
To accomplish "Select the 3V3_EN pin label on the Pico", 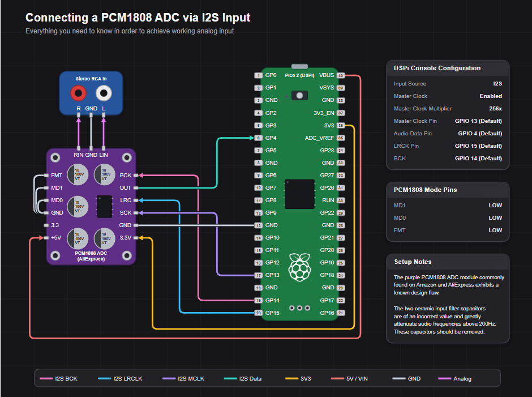I will pyautogui.click(x=324, y=113).
